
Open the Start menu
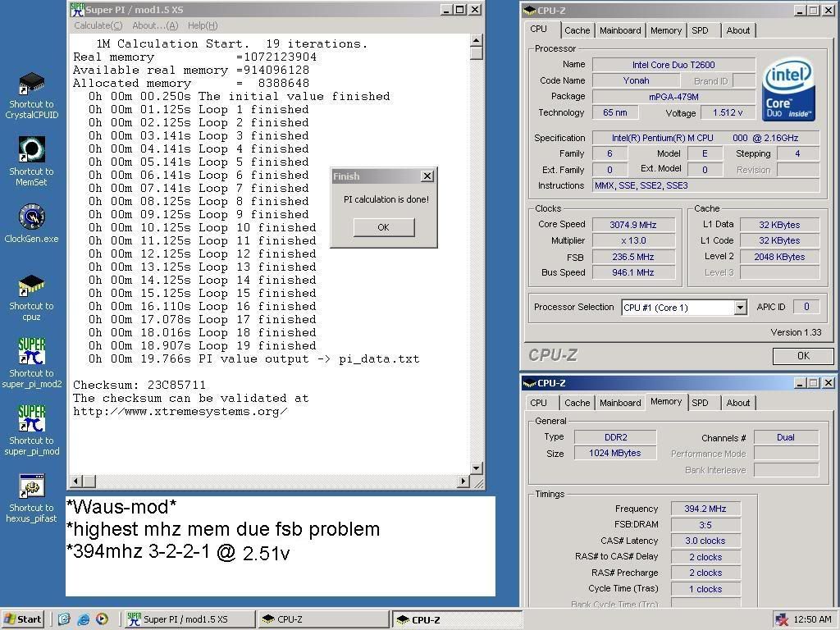click(22, 619)
